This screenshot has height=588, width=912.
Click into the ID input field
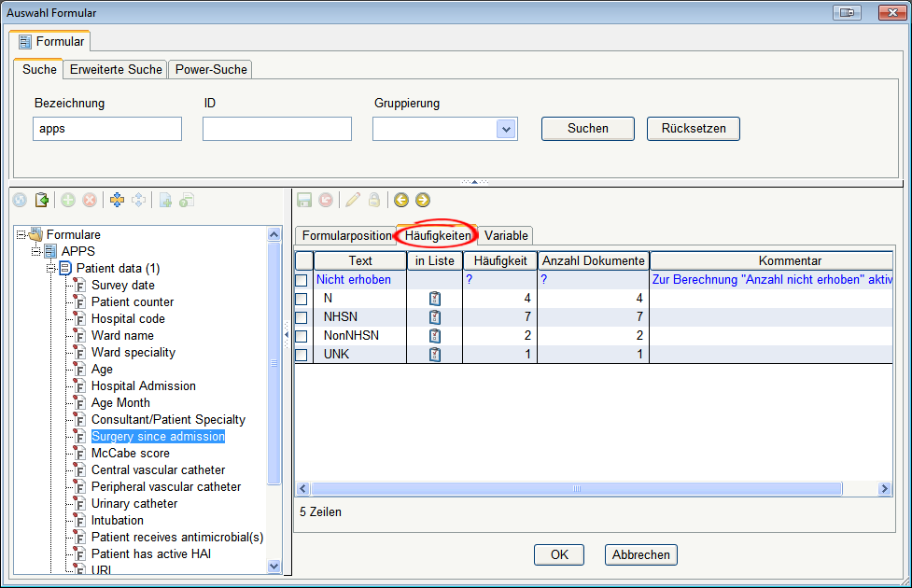[x=276, y=129]
